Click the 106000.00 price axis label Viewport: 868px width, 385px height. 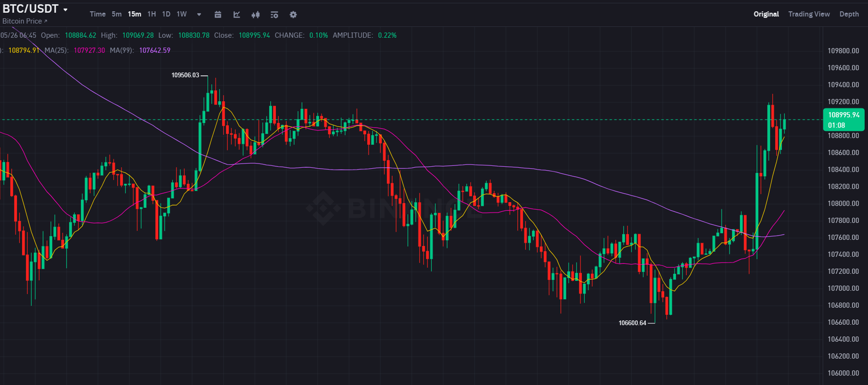coord(844,373)
